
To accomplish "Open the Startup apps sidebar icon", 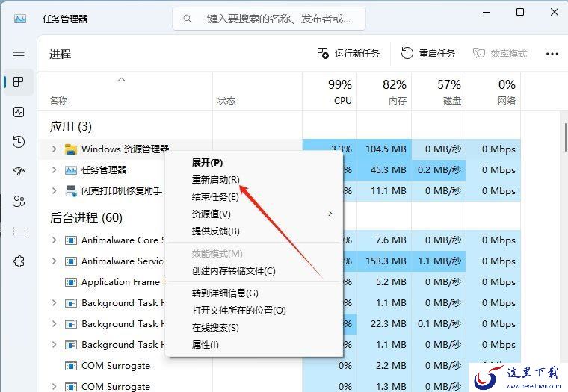I will point(19,171).
